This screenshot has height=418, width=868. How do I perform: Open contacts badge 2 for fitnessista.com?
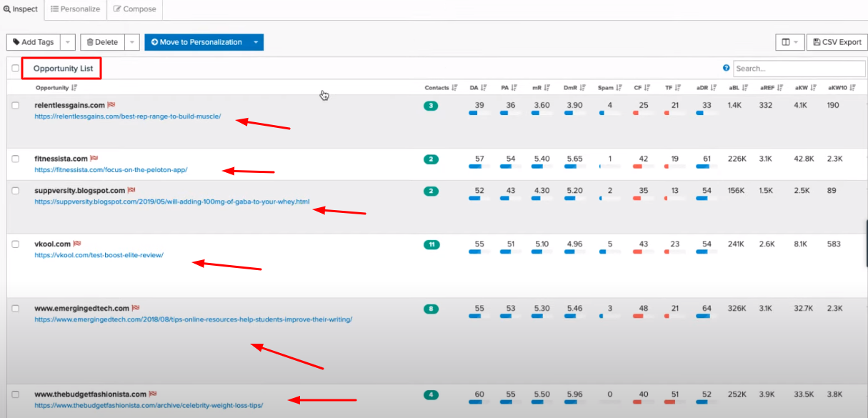pyautogui.click(x=431, y=159)
